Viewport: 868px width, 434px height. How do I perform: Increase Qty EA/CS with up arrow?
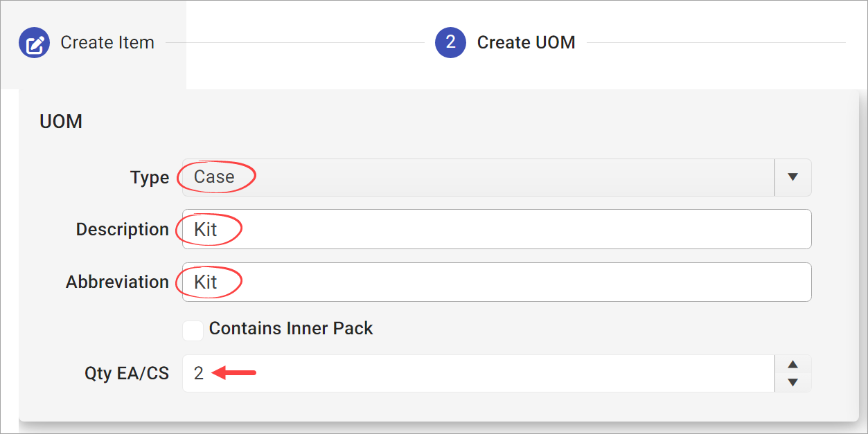pyautogui.click(x=793, y=365)
